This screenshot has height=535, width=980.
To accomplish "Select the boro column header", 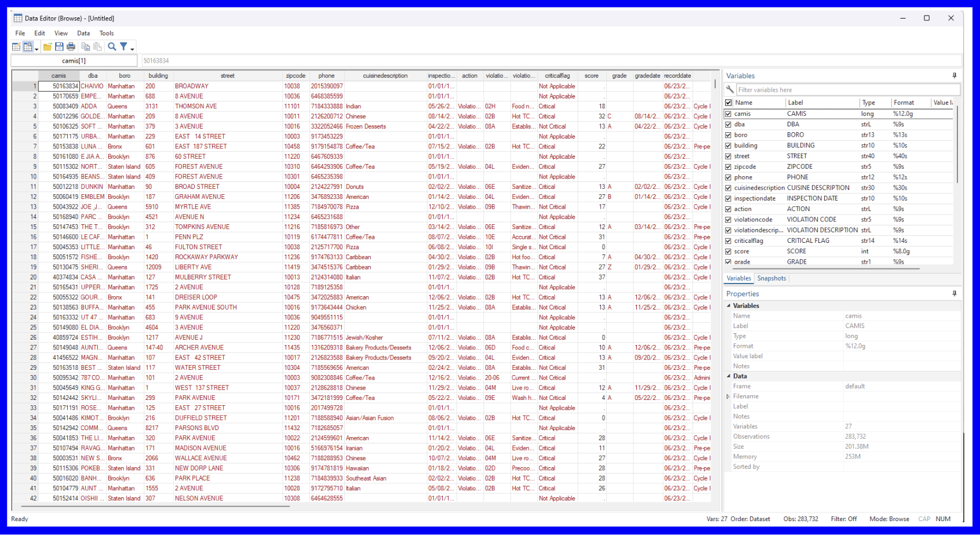I will tap(125, 76).
